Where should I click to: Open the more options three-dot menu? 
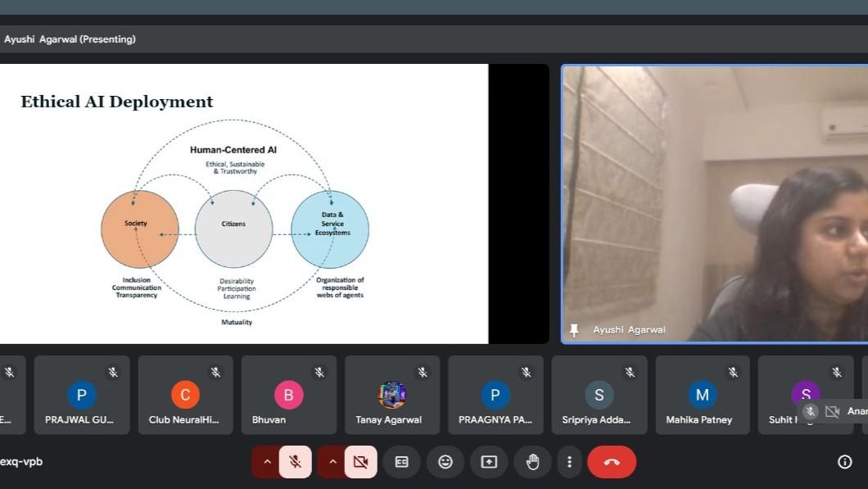click(x=569, y=461)
